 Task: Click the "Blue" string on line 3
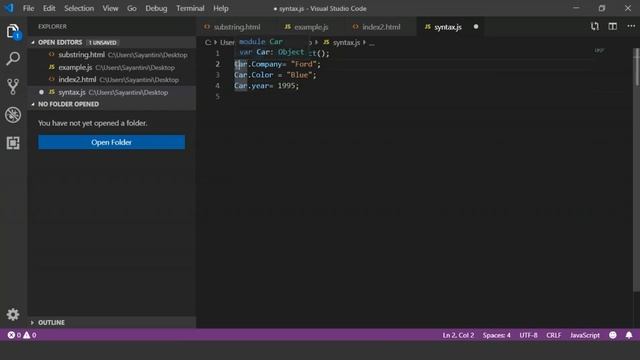coord(300,75)
